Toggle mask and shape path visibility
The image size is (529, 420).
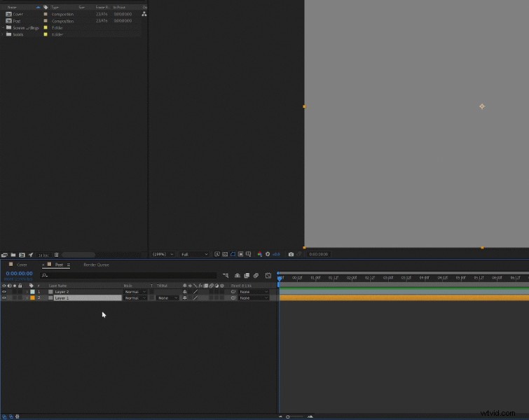tap(233, 254)
